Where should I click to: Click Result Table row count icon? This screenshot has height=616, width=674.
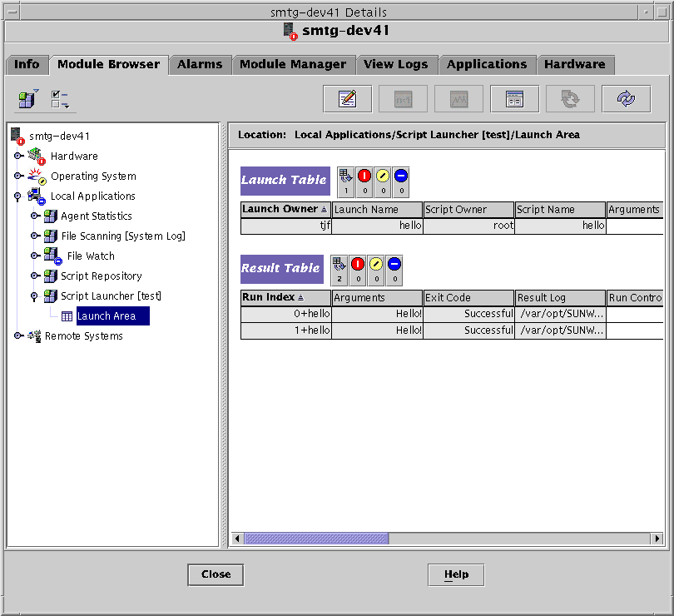(x=339, y=271)
